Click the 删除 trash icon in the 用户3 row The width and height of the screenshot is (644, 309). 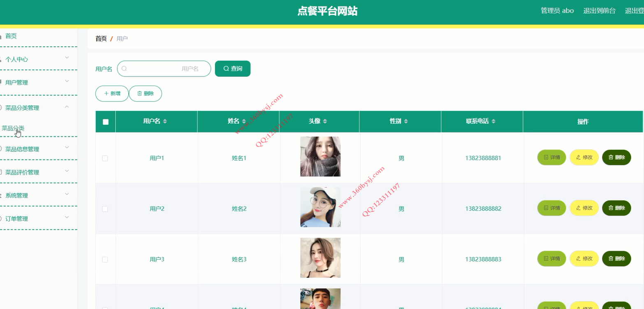pos(611,259)
